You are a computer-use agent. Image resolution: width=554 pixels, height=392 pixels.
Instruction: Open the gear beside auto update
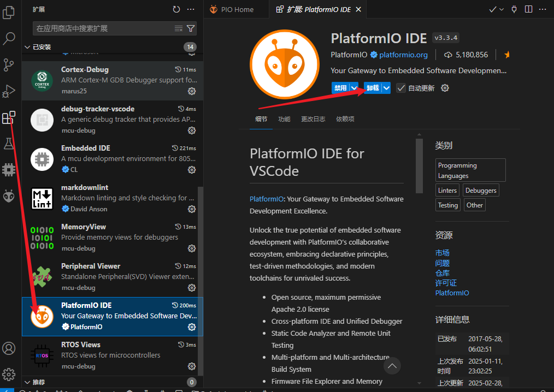tap(445, 88)
